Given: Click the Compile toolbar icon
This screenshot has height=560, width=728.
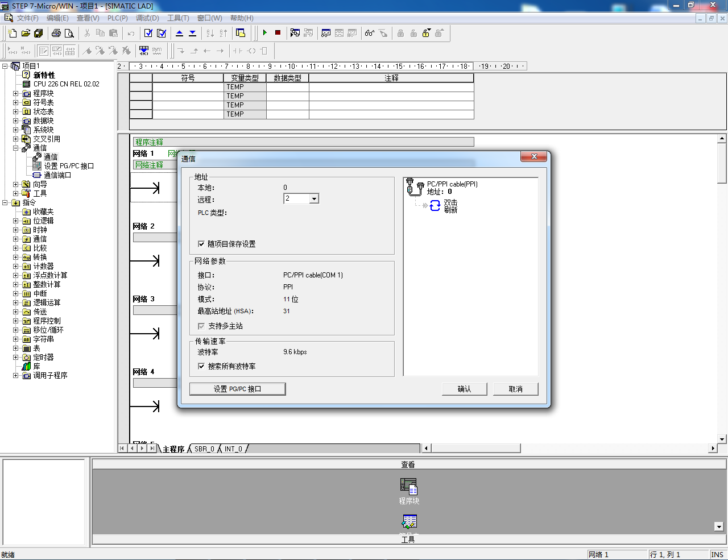Looking at the screenshot, I should point(148,33).
